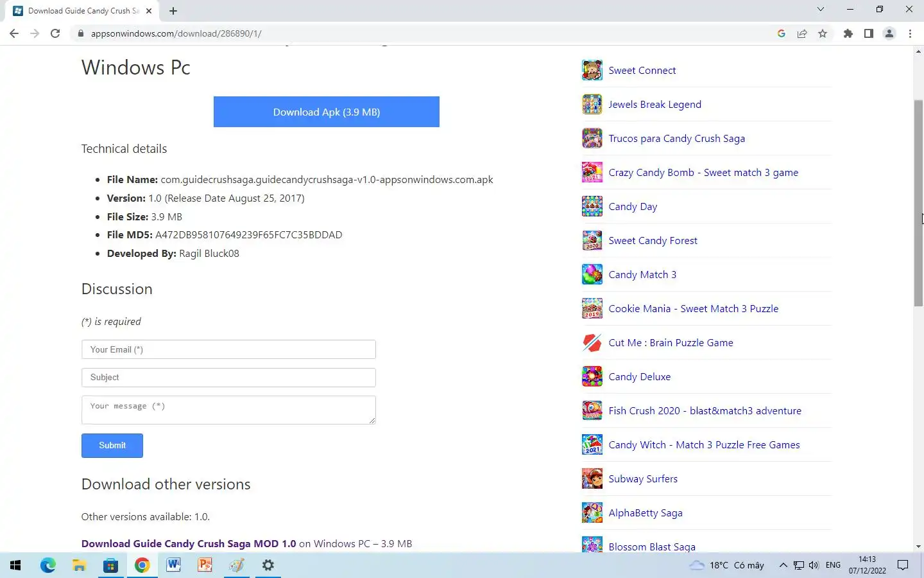
Task: Click the Jewels Break Legend app icon
Action: tap(592, 104)
